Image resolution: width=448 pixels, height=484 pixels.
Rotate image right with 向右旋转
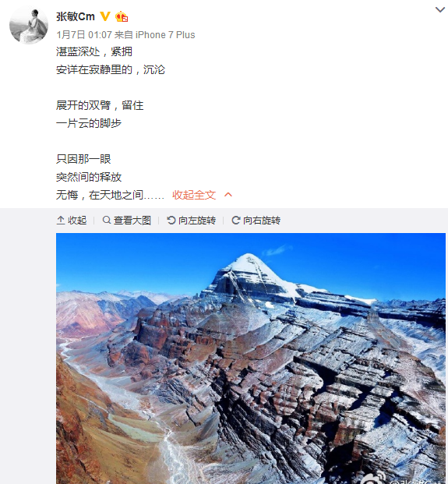256,221
